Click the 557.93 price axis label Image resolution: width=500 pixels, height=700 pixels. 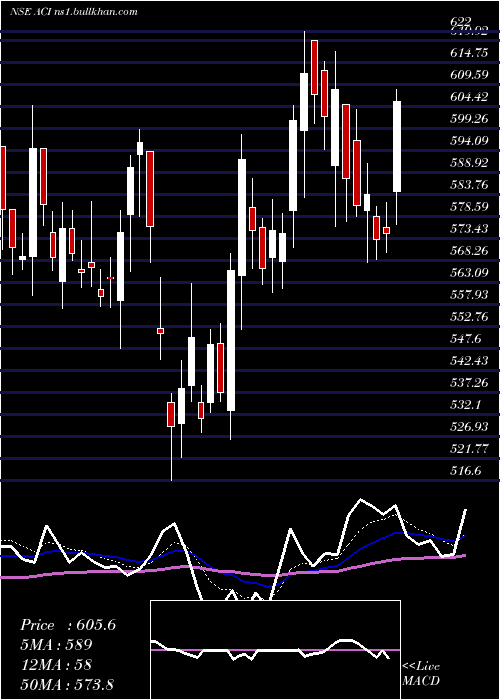(469, 295)
